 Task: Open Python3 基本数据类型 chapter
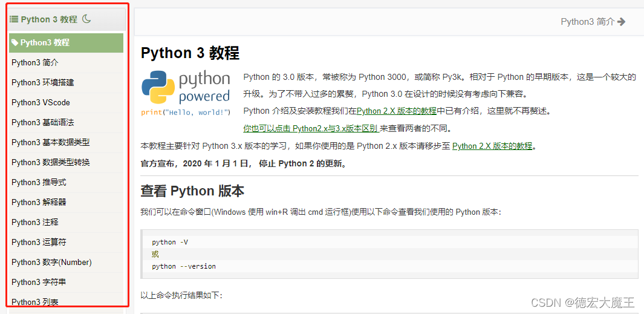click(66, 143)
